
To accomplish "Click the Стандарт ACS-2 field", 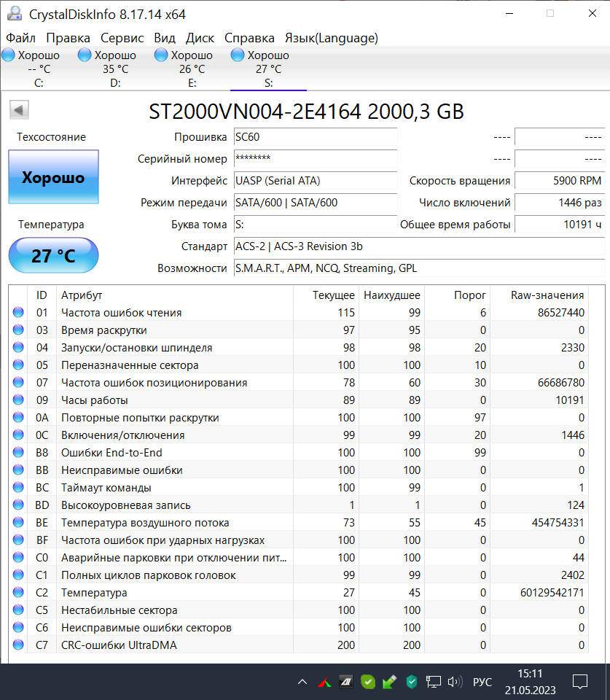I will [420, 246].
